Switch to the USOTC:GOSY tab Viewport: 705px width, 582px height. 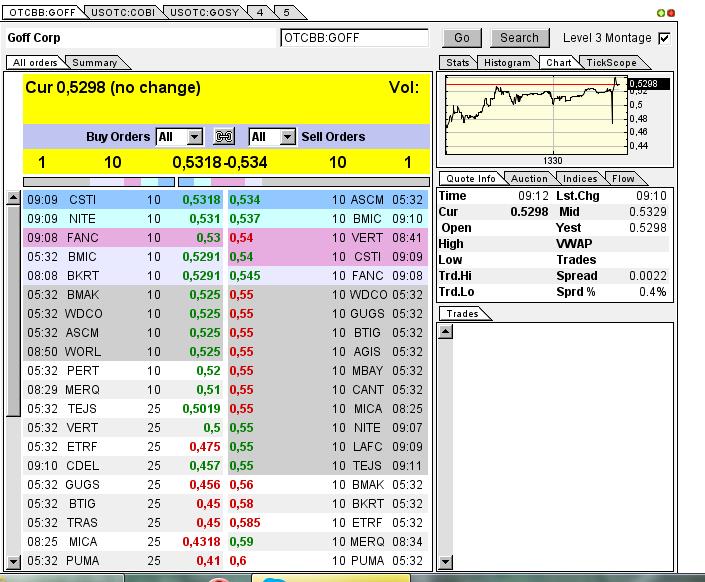[204, 13]
